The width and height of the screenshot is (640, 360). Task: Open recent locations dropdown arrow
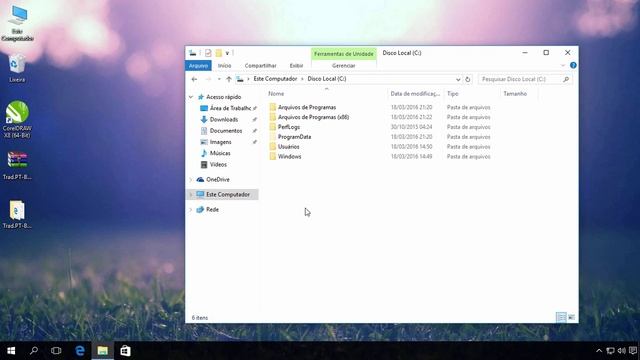point(219,79)
